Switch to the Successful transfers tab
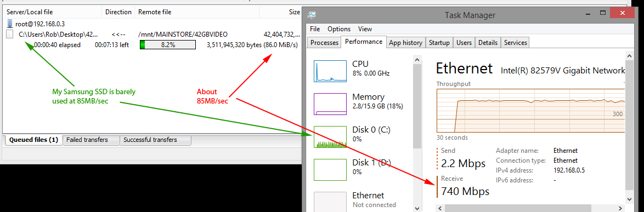 [155, 140]
